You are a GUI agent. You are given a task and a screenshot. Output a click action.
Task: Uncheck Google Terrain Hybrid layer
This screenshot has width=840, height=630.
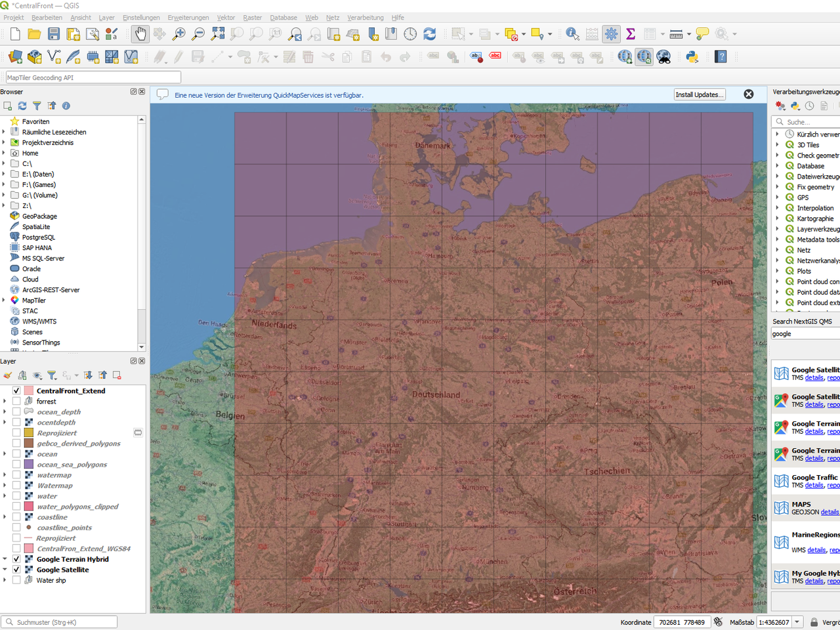click(16, 559)
